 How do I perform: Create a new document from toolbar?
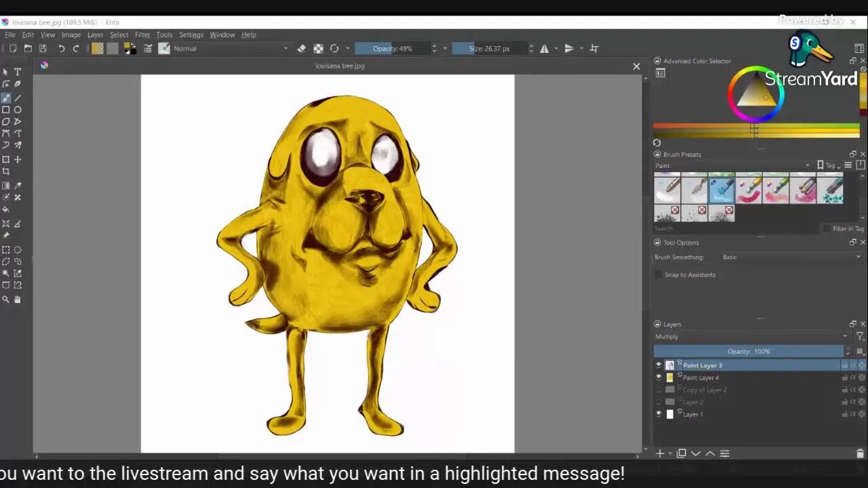point(13,49)
